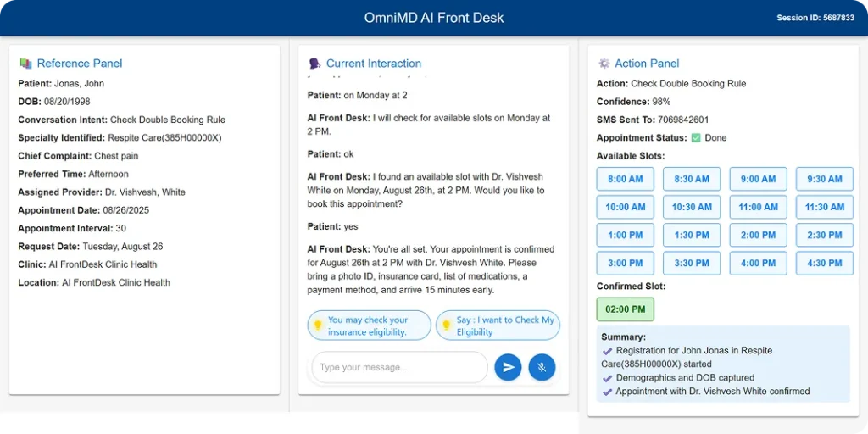Click Chief Complaint 'Chest pain'
Viewport: 868px width, 434px height.
pos(116,156)
